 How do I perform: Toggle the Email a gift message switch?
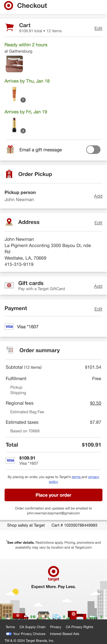[x=93, y=150]
